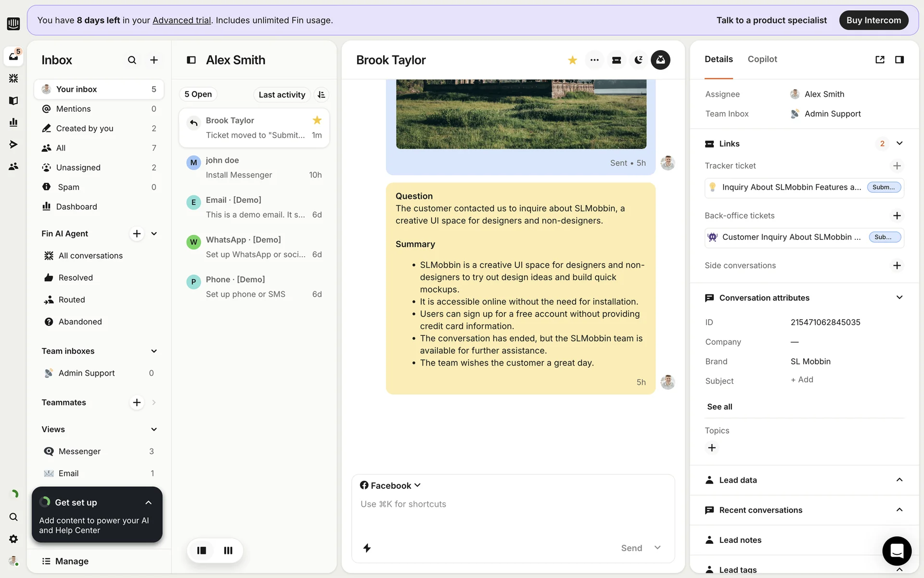The height and width of the screenshot is (578, 924).
Task: Click the star icon on Brook Taylor's header
Action: (572, 60)
